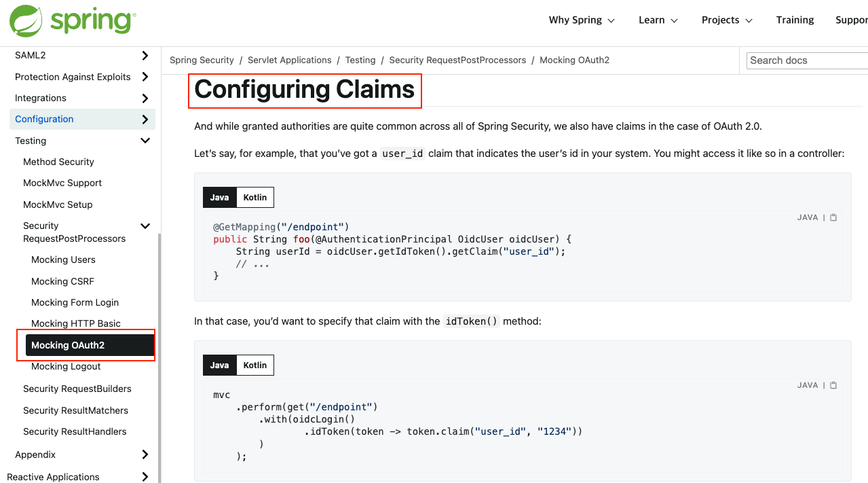Copy the mvc perform code block

[833, 385]
